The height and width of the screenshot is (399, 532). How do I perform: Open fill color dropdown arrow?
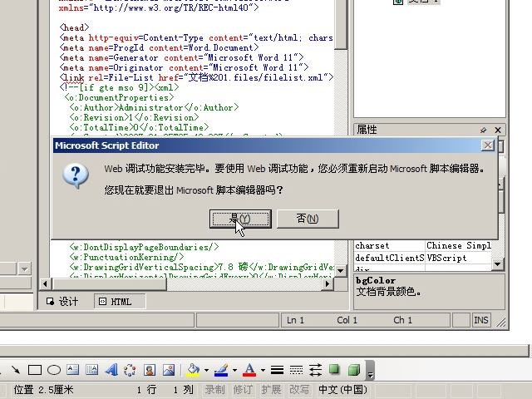(x=206, y=370)
